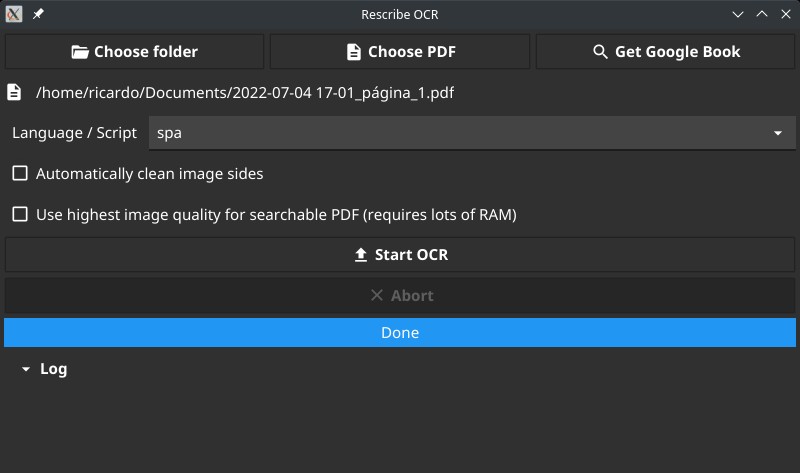Image resolution: width=800 pixels, height=473 pixels.
Task: Click the folder icon on Choose folder
Action: click(80, 52)
